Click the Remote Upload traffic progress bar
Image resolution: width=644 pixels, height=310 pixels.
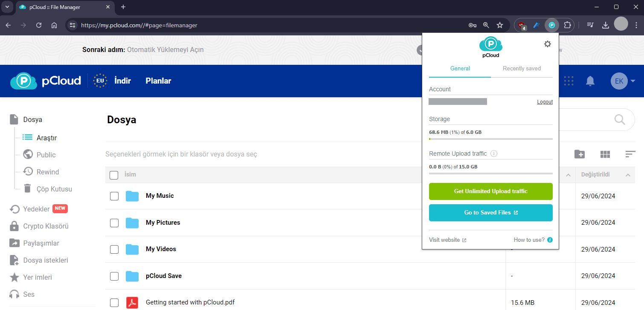click(490, 174)
